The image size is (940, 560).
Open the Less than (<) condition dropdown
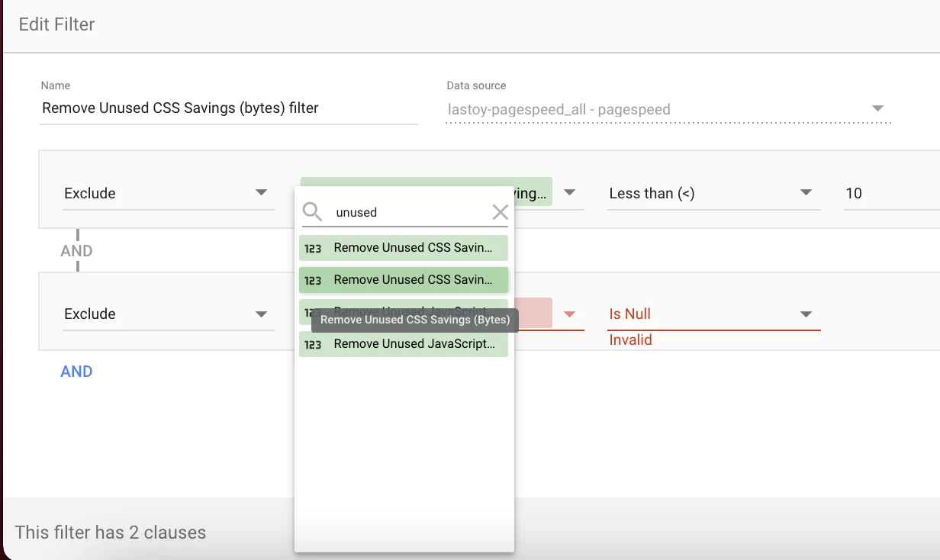pos(713,194)
